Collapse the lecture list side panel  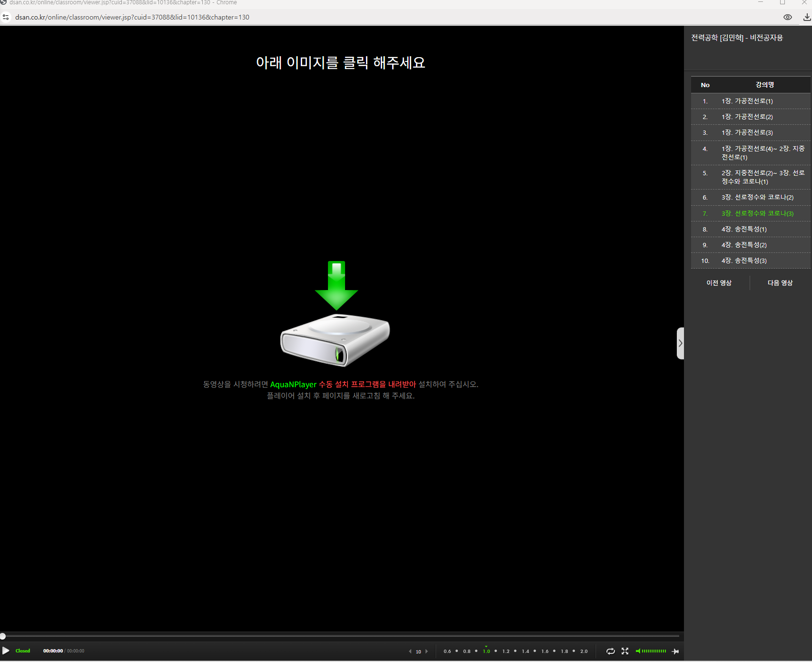680,343
